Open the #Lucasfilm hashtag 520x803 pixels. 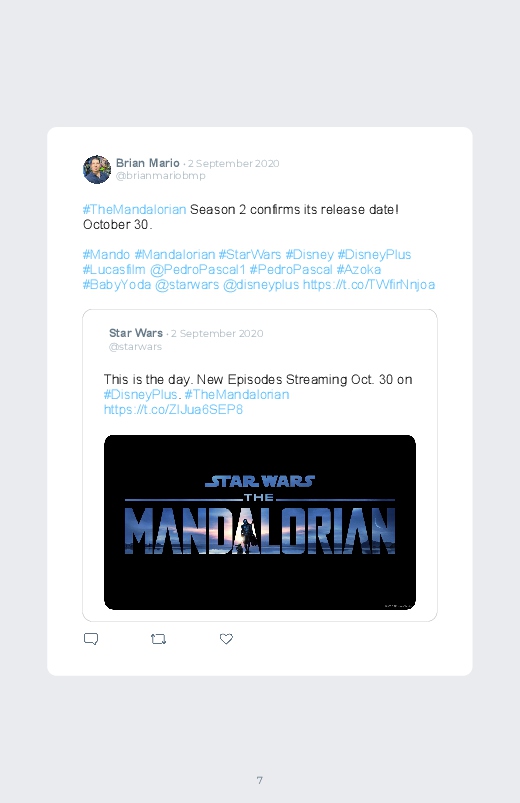pos(114,269)
